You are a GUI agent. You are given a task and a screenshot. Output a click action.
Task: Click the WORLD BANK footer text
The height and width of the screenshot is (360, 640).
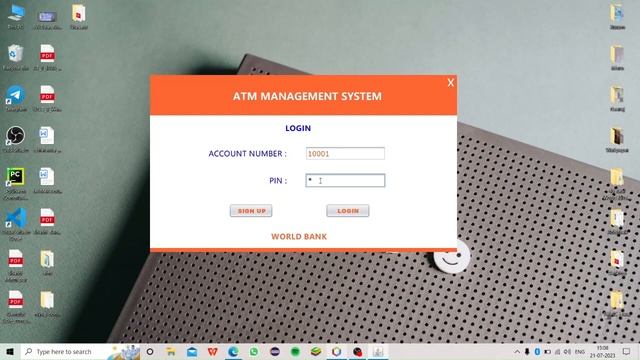point(299,236)
